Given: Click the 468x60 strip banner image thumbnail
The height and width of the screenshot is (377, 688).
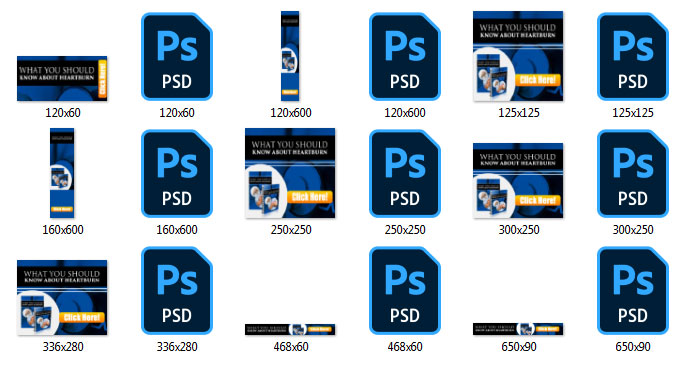Looking at the screenshot, I should [x=290, y=329].
